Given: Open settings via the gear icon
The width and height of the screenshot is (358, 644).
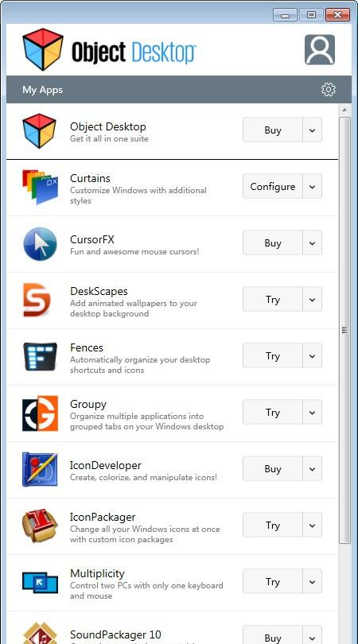Looking at the screenshot, I should pyautogui.click(x=328, y=90).
